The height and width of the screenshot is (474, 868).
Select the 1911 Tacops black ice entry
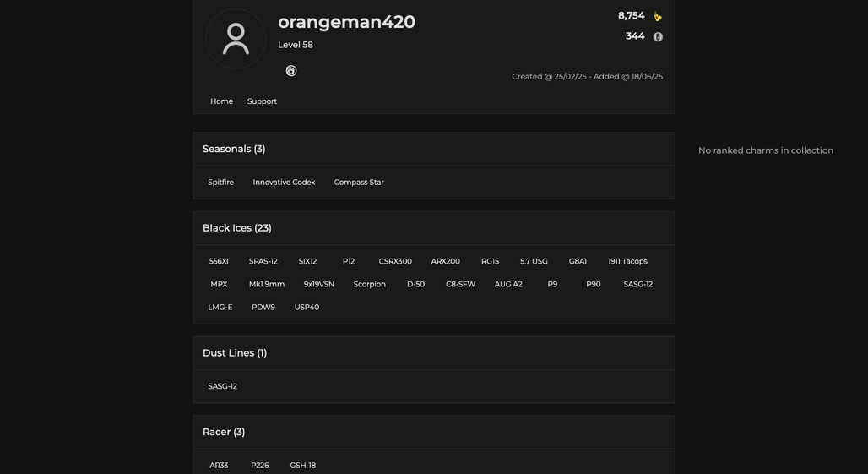click(x=627, y=261)
